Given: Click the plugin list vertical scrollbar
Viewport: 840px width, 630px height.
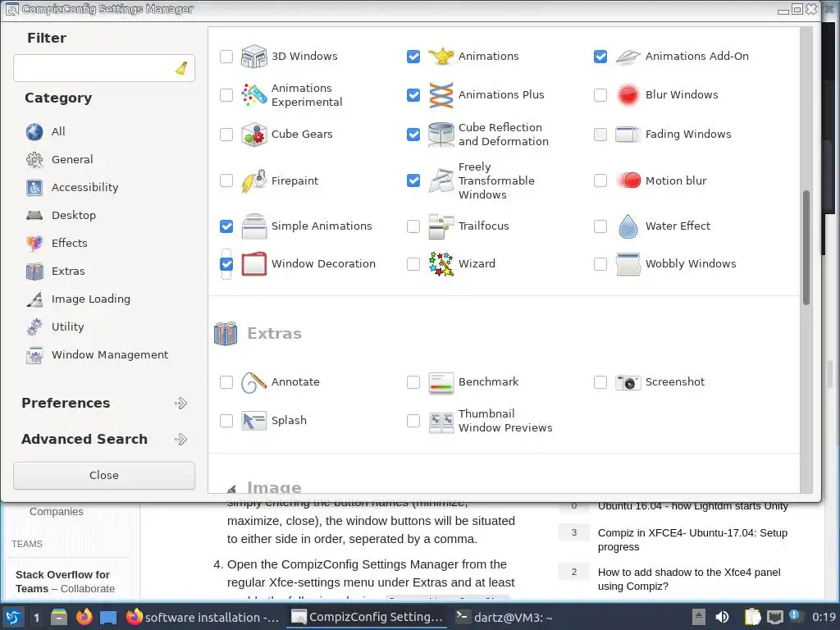Looking at the screenshot, I should click(806, 248).
